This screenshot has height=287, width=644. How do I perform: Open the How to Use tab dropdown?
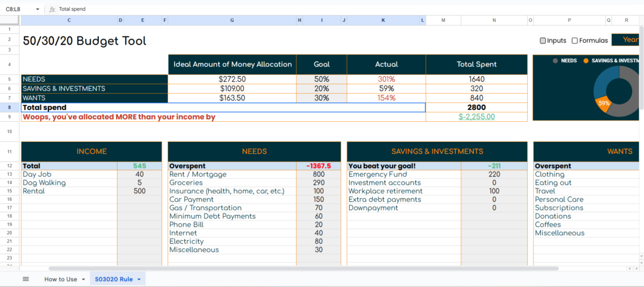(x=84, y=279)
